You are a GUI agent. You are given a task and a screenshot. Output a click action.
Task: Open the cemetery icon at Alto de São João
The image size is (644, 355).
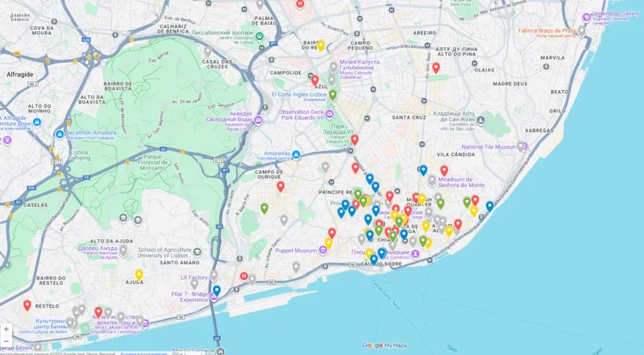click(x=481, y=121)
